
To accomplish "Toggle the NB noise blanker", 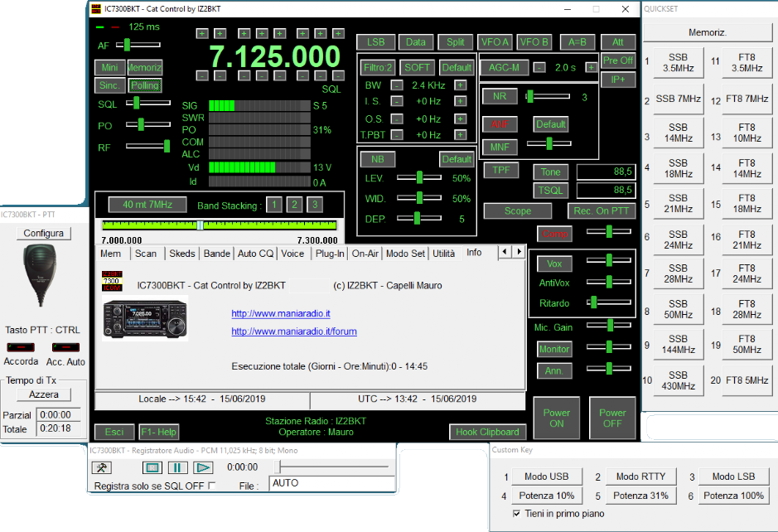I will 378,159.
